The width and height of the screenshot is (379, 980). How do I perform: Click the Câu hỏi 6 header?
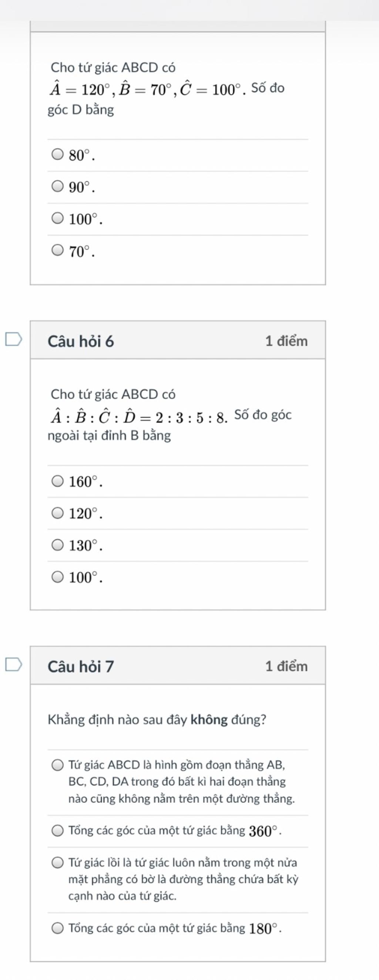click(x=81, y=341)
